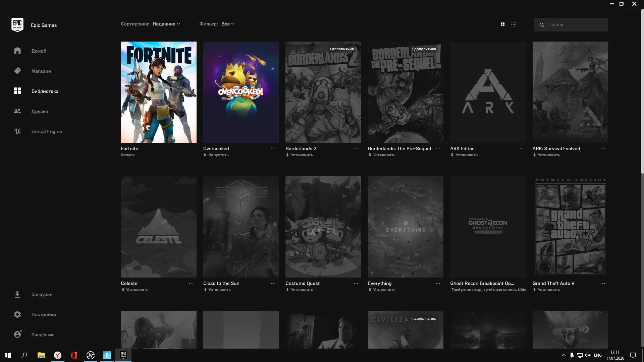644x362 pixels.
Task: Open Borderlands Pre-Sequel options dots
Action: pos(438,149)
